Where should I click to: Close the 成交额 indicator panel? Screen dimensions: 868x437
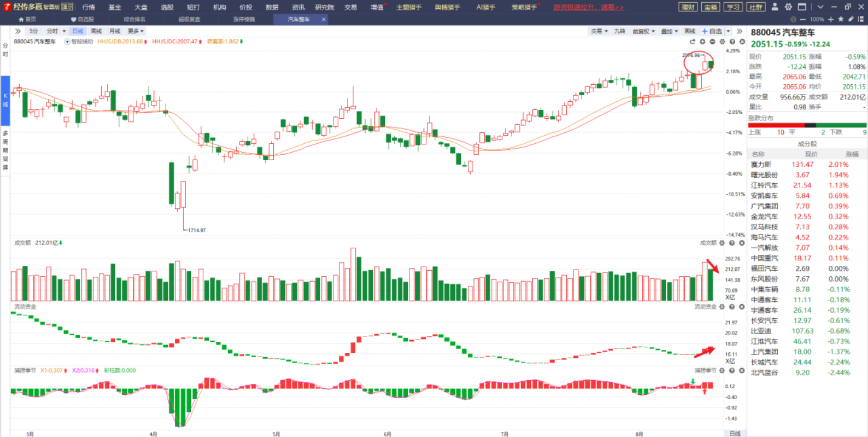[x=742, y=243]
